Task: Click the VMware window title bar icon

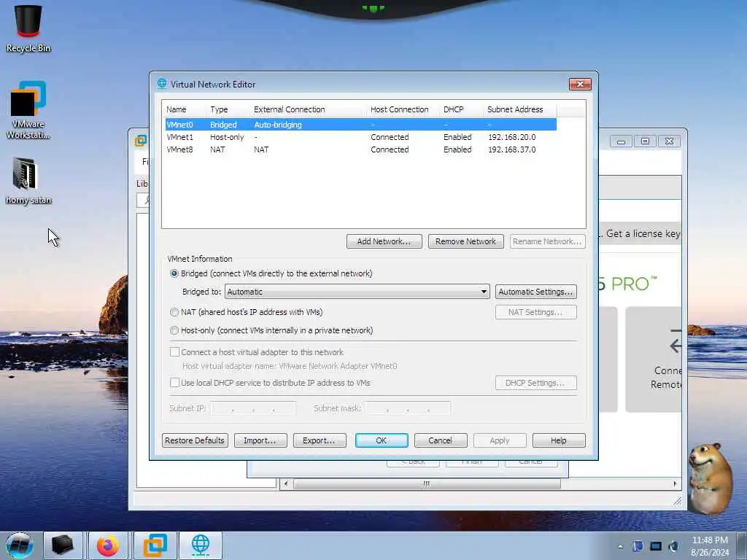Action: point(141,141)
